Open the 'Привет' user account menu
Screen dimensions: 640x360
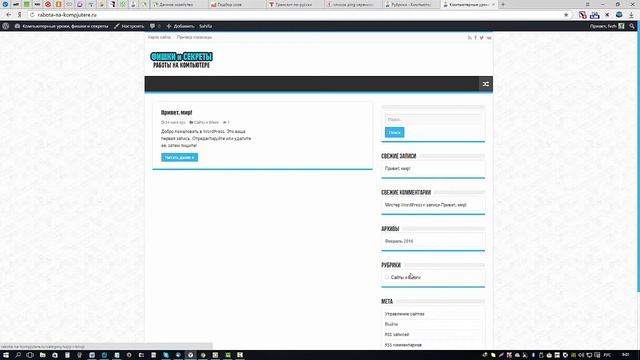coord(607,26)
